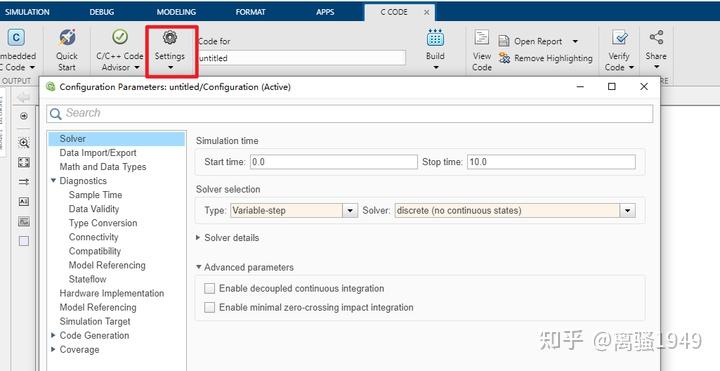Click the circular hide/show browser icon on left palette
Screen dimensions: 720x371
click(24, 117)
